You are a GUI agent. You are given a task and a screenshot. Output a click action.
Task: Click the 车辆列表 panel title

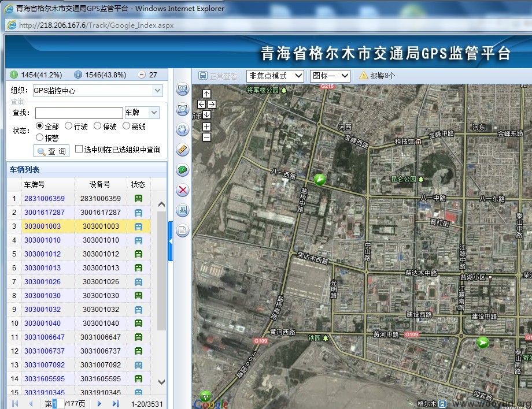[x=24, y=169]
